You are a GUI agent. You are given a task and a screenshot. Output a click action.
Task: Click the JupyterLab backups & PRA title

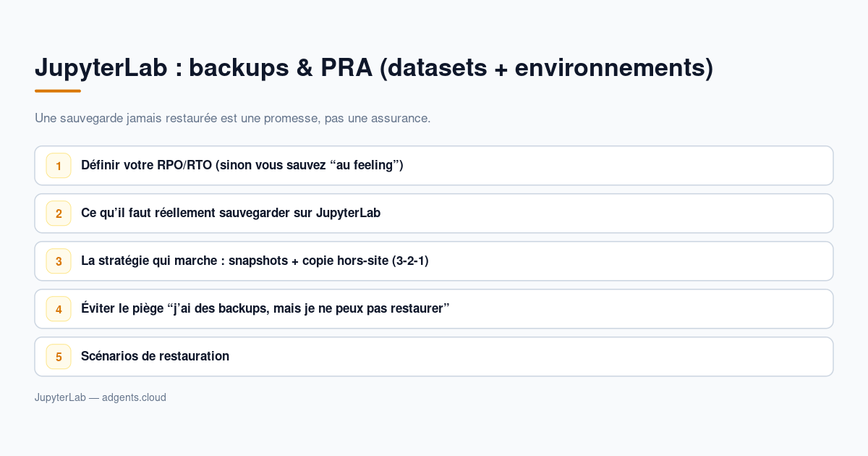374,67
